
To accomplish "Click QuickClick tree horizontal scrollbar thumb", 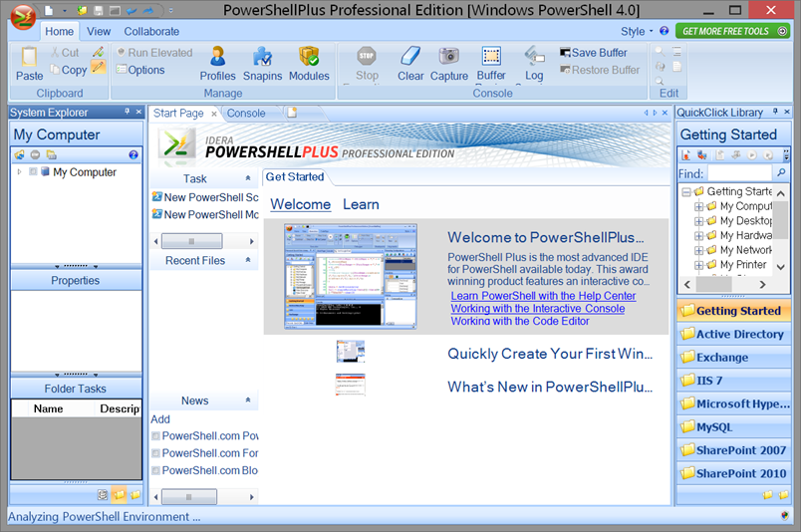I will click(x=713, y=285).
